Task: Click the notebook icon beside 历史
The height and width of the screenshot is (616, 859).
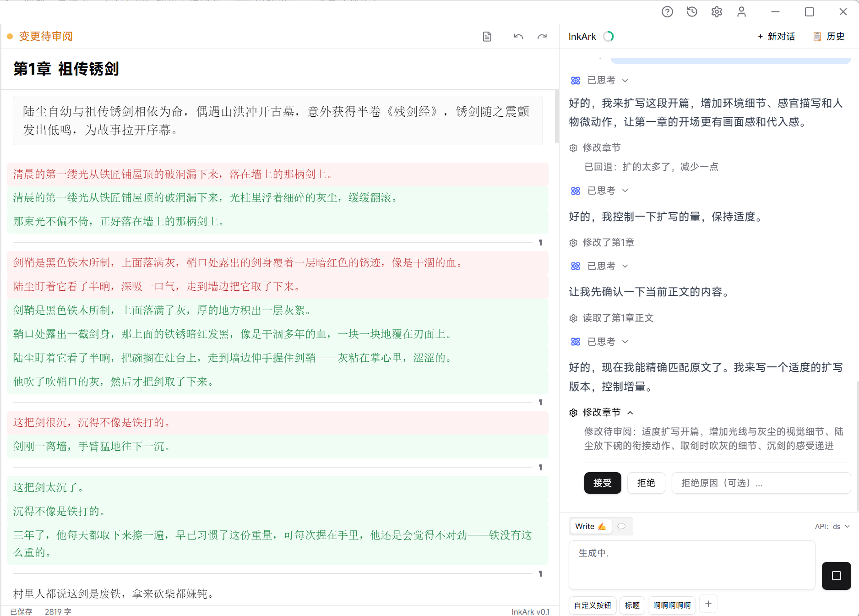Action: click(x=817, y=37)
